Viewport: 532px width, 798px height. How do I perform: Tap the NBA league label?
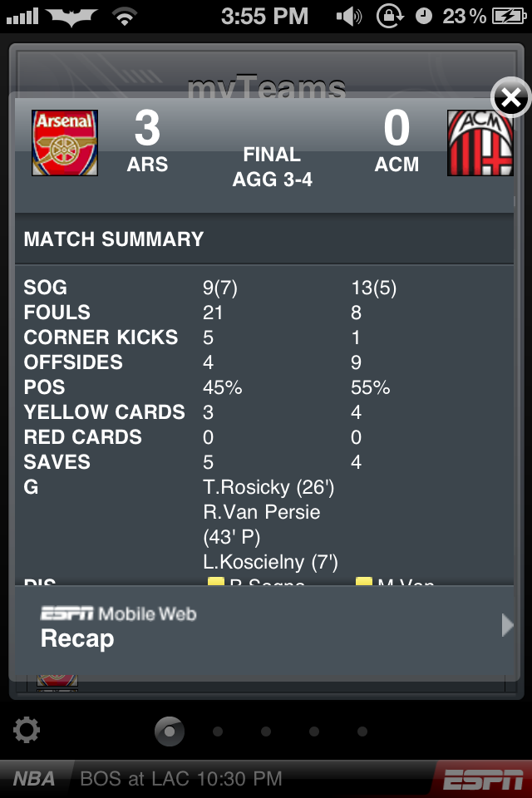tap(34, 779)
